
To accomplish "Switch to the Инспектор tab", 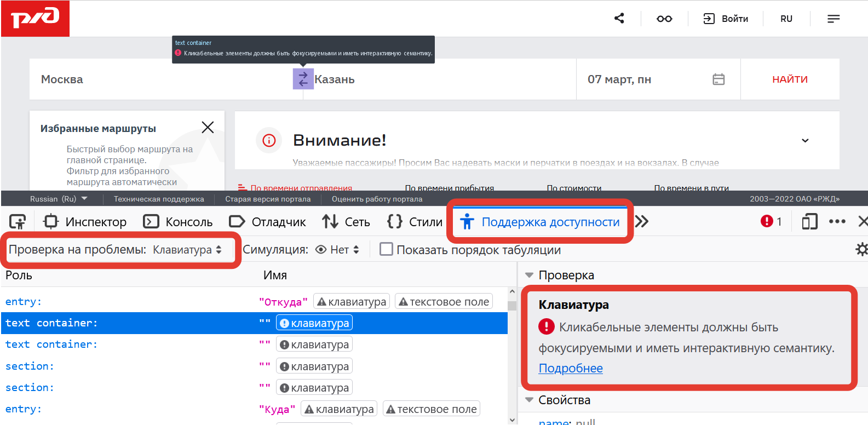I will coord(85,222).
